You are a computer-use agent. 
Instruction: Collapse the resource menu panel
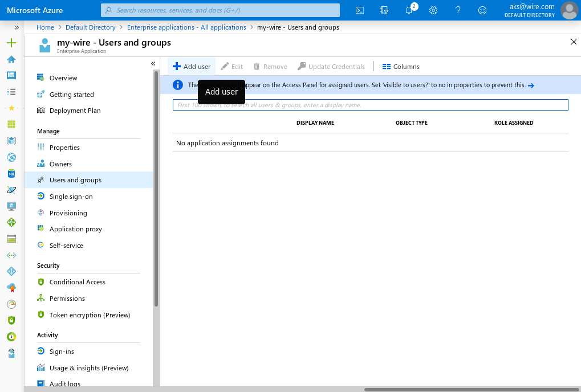tap(153, 63)
